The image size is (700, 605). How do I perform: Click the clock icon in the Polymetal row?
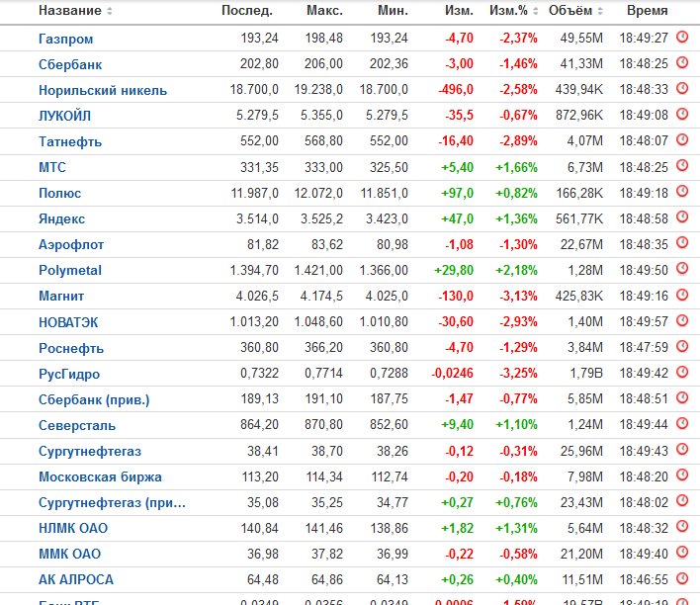tap(682, 268)
